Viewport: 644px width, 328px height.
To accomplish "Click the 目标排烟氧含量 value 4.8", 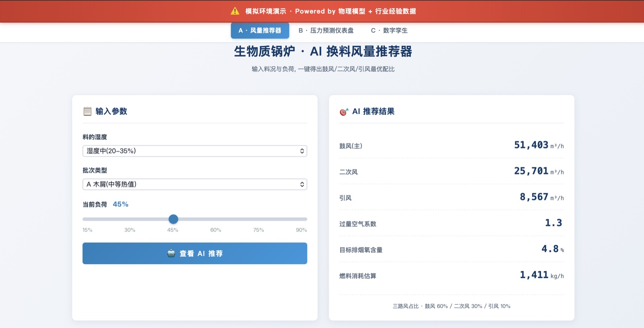I will [550, 249].
